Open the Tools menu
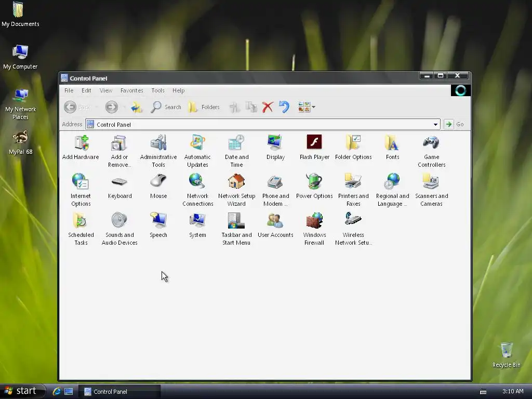 point(158,90)
